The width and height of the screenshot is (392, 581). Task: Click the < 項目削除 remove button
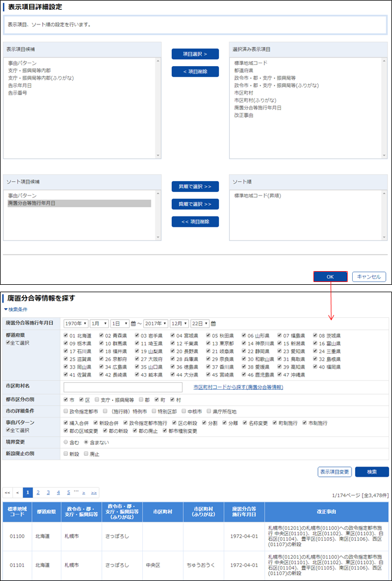tap(195, 72)
